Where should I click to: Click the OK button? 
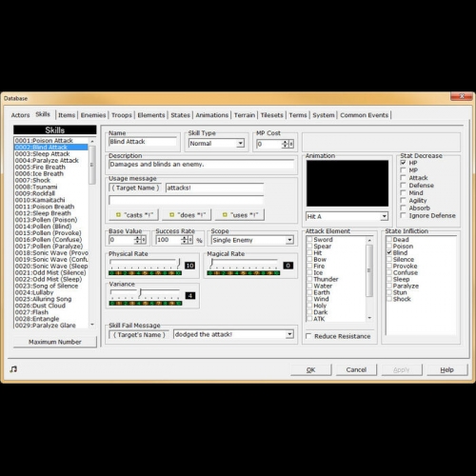(311, 369)
